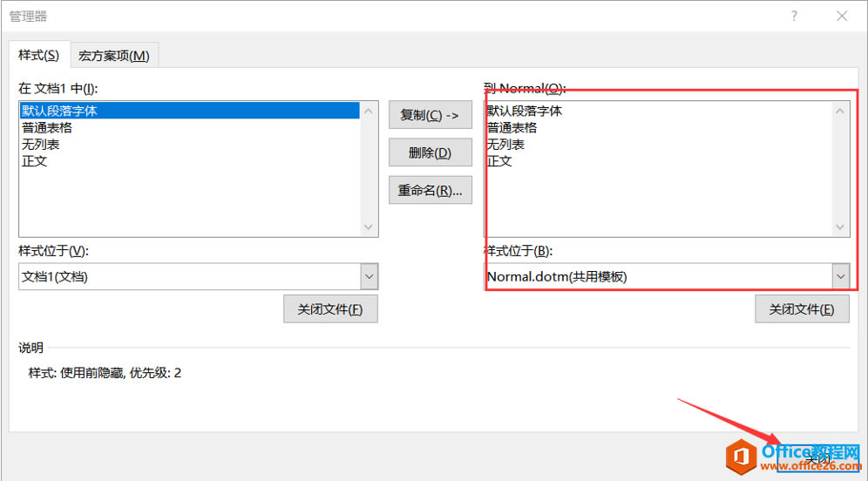Select 无列表 in the 文档1 list
Screen dimensions: 868x481
click(x=189, y=145)
